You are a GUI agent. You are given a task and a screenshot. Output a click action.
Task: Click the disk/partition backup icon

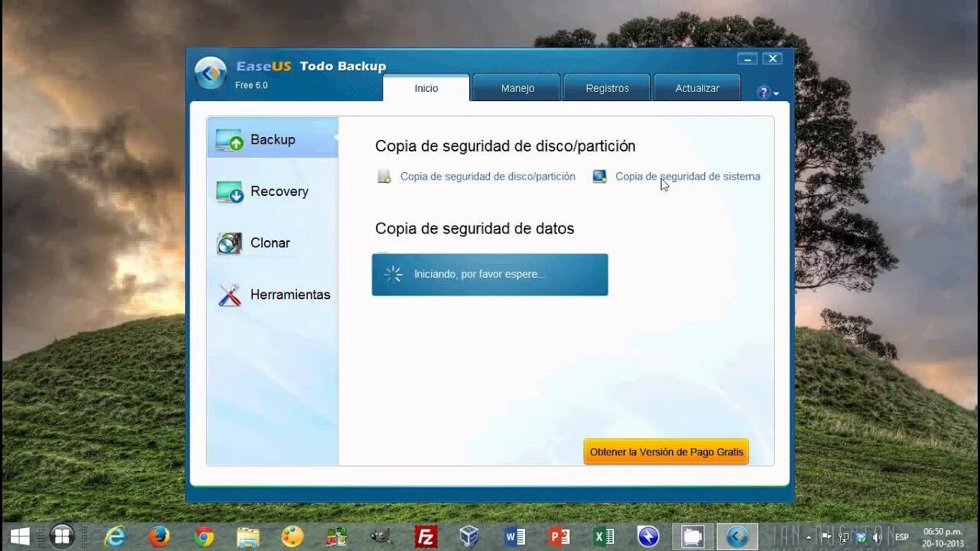(384, 177)
